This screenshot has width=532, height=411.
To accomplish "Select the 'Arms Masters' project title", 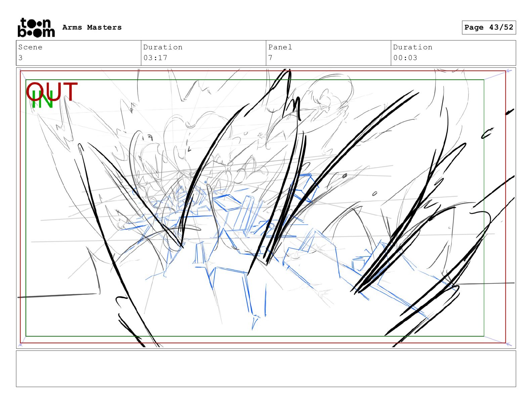I will coord(92,28).
